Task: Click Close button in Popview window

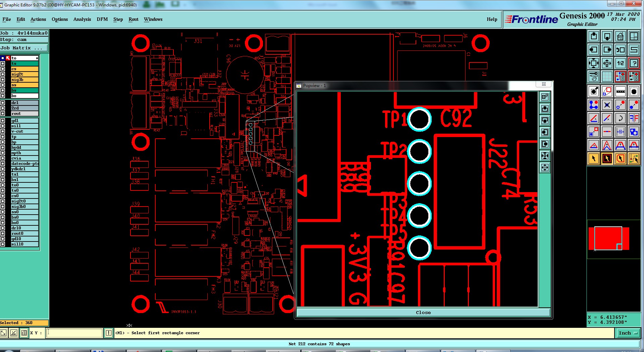Action: (423, 312)
